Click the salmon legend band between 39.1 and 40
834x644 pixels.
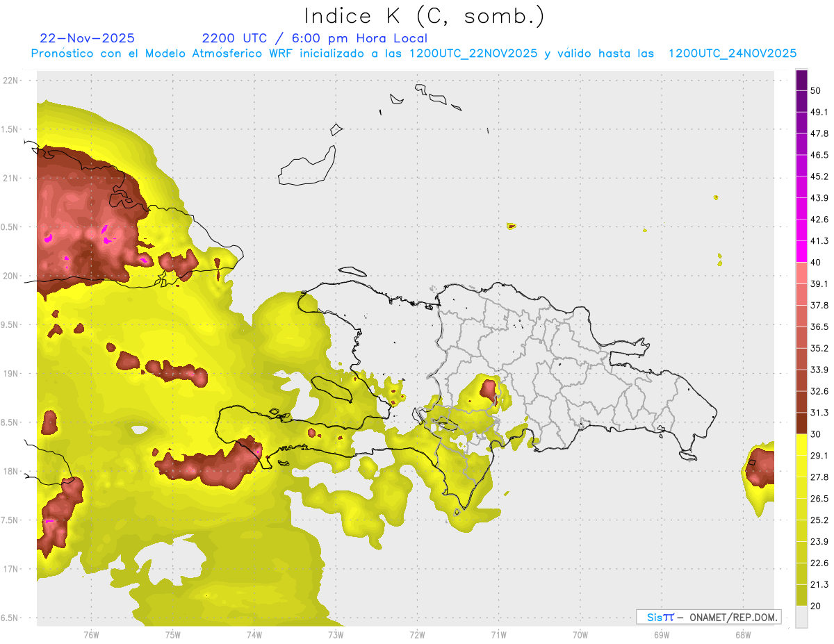click(x=801, y=273)
